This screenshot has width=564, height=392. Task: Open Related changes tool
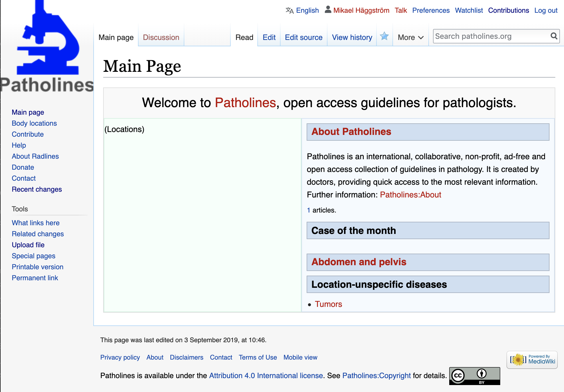point(38,234)
